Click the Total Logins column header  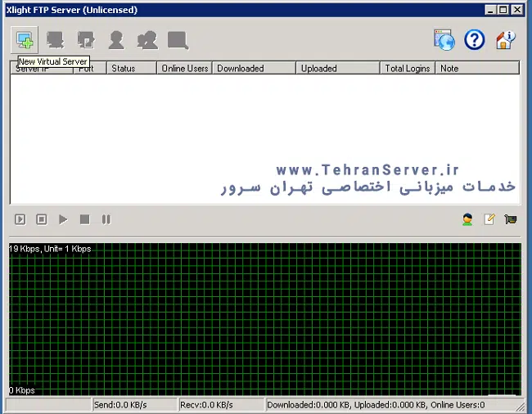point(407,69)
